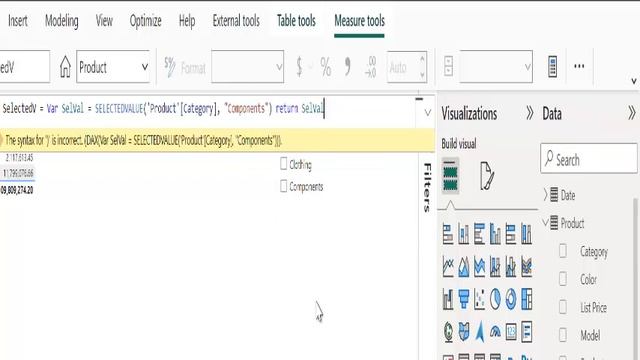Screen dimensions: 640x360
Task: Select the 100% stacked bar chart visual
Action: tap(511, 234)
